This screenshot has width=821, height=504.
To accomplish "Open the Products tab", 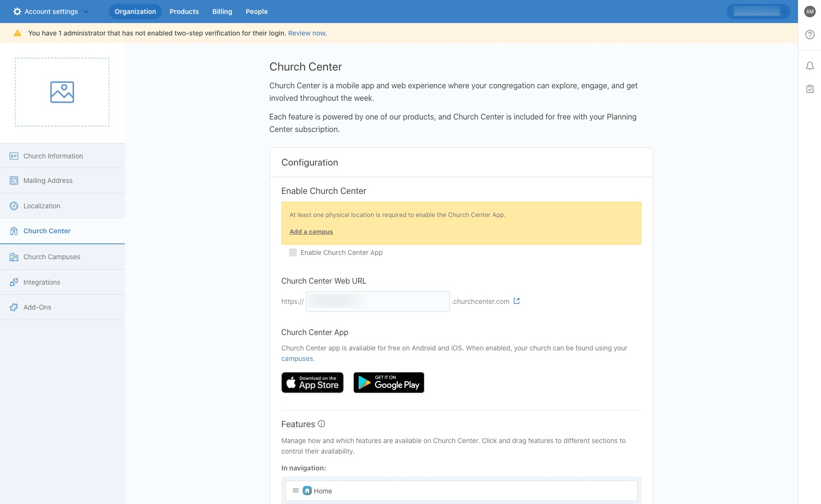I will pos(184,12).
